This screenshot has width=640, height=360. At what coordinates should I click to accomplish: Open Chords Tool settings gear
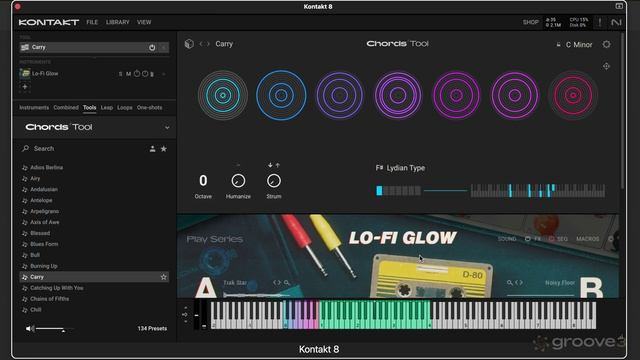click(607, 44)
